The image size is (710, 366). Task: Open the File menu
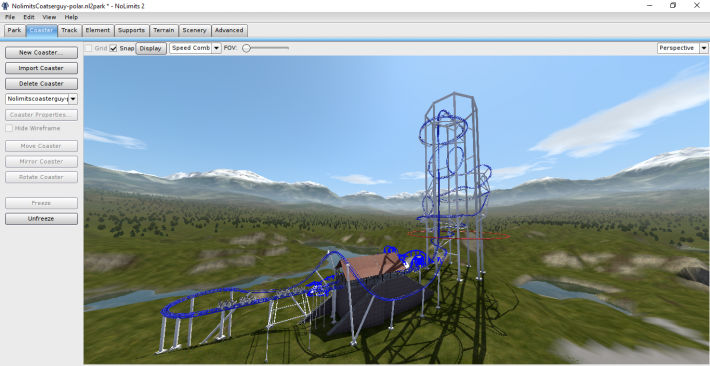[x=10, y=17]
